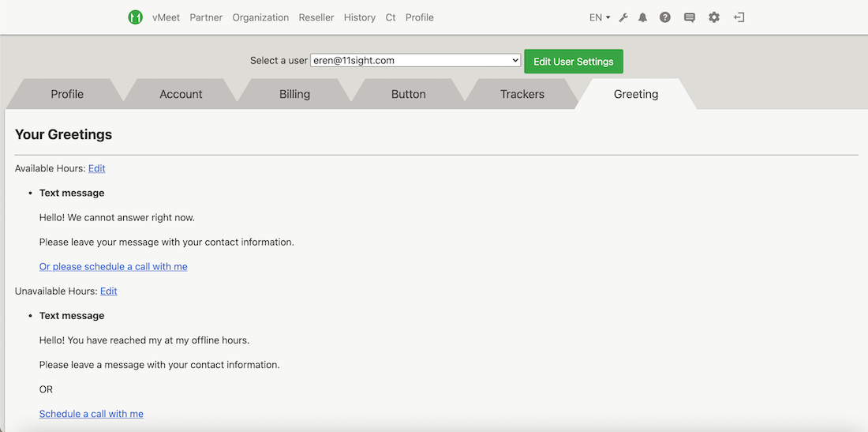Viewport: 868px width, 432px height.
Task: Open the History menu item
Action: pyautogui.click(x=360, y=17)
